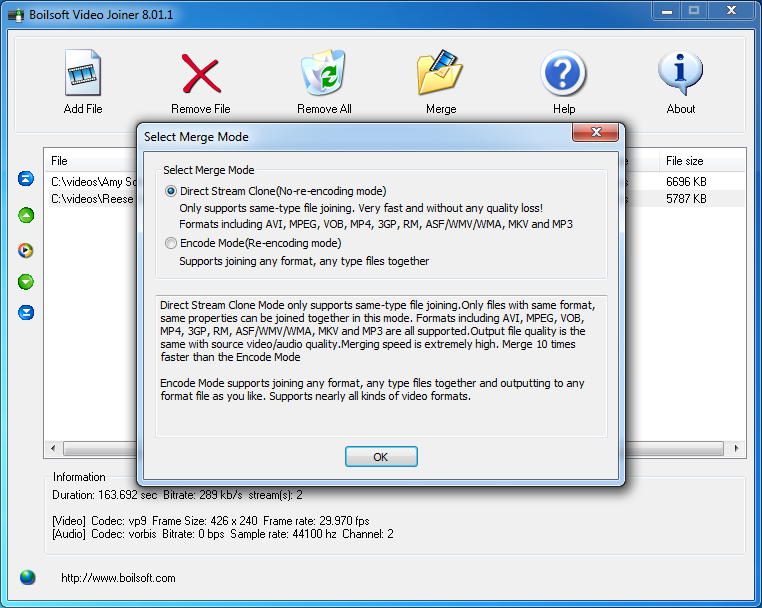Click the file list's left scroll arrow

click(x=53, y=448)
